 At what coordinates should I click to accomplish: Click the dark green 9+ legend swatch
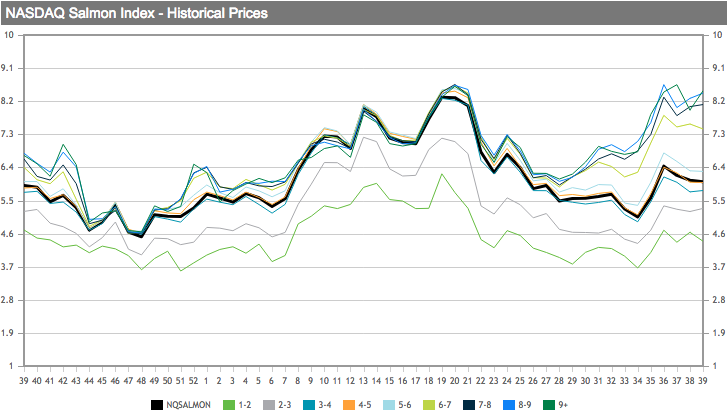click(x=549, y=405)
